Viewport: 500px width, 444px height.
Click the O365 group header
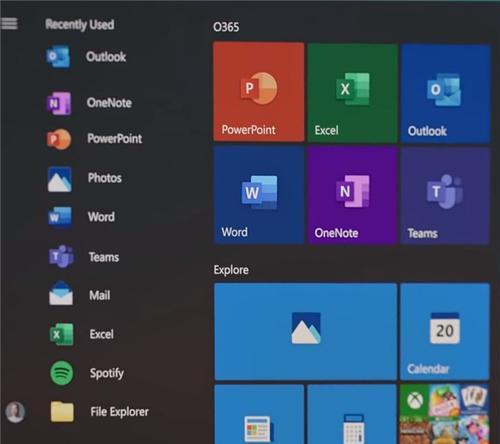[x=226, y=27]
